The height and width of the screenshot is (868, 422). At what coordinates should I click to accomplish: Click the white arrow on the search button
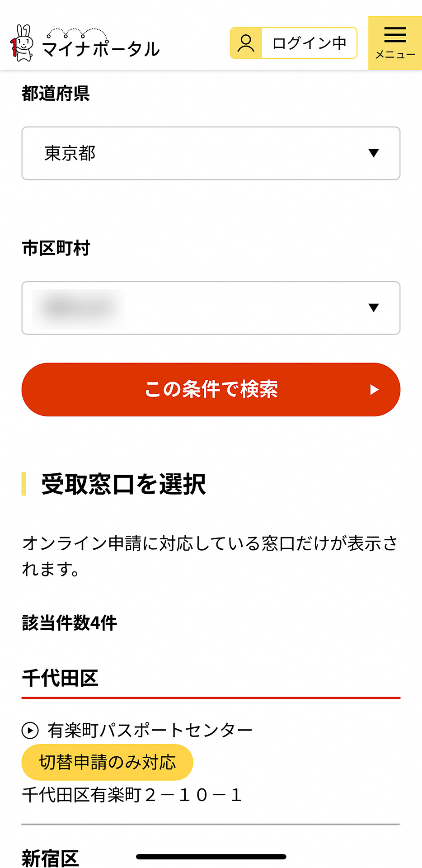pos(374,390)
